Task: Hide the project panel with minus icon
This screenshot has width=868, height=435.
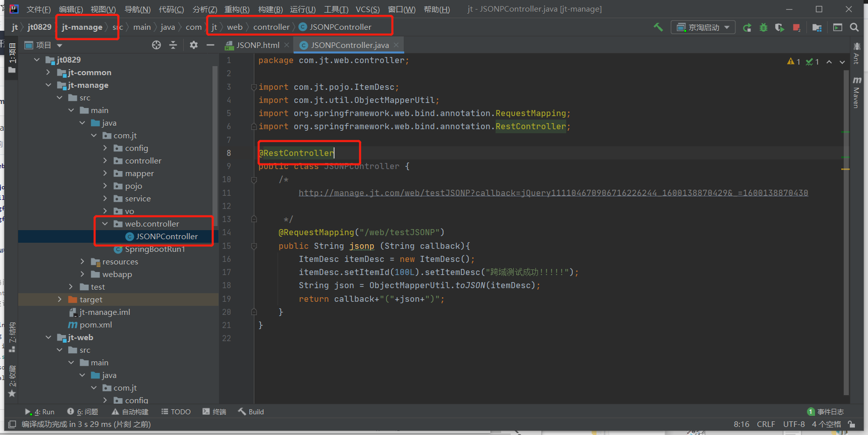Action: [x=210, y=45]
